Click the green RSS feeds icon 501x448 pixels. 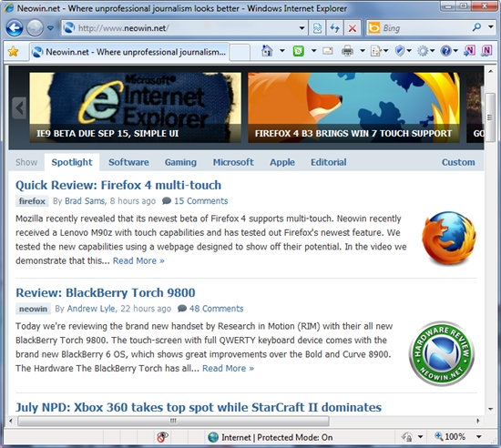pos(299,51)
